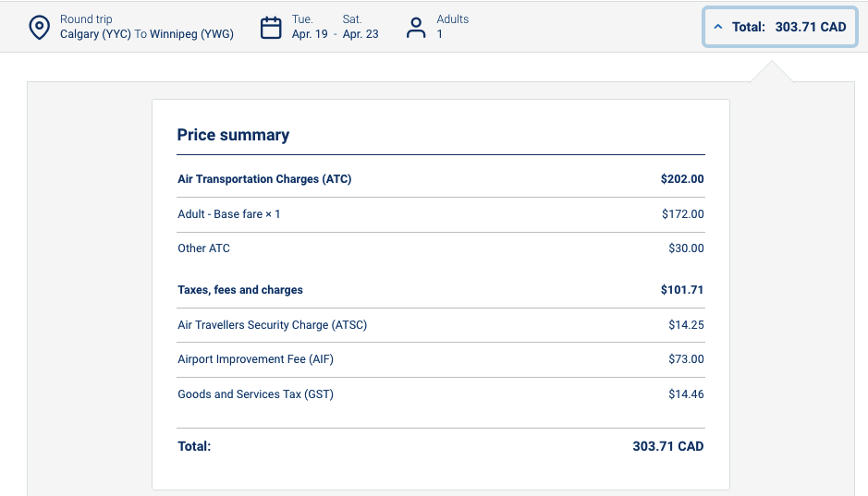Image resolution: width=868 pixels, height=496 pixels.
Task: Click the location pin icon
Action: point(39,27)
